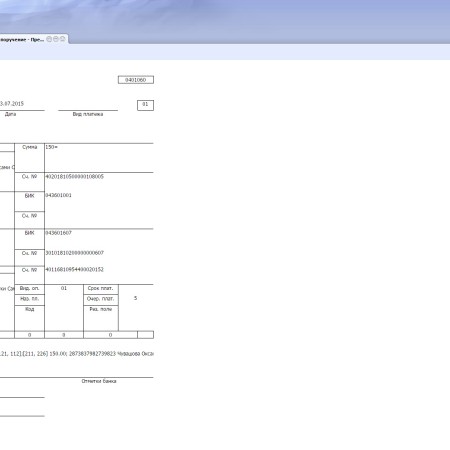This screenshot has height=450, width=450.
Task: Click the Очер. плат. value 5
Action: point(135,298)
